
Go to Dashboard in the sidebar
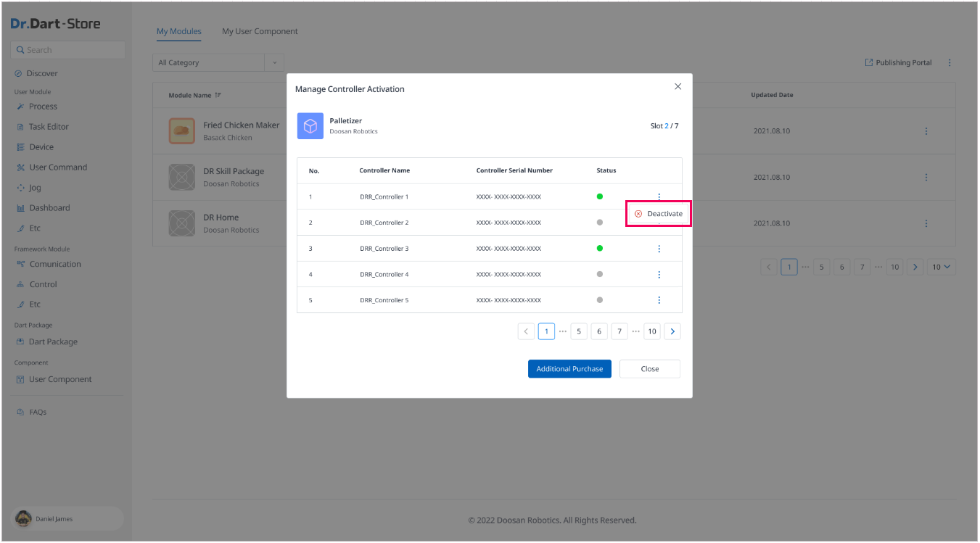(49, 208)
